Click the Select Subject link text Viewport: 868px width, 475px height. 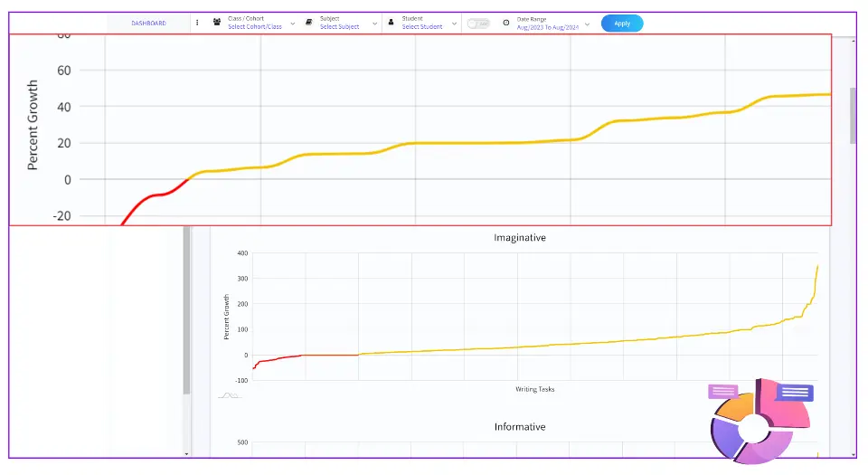pos(339,27)
